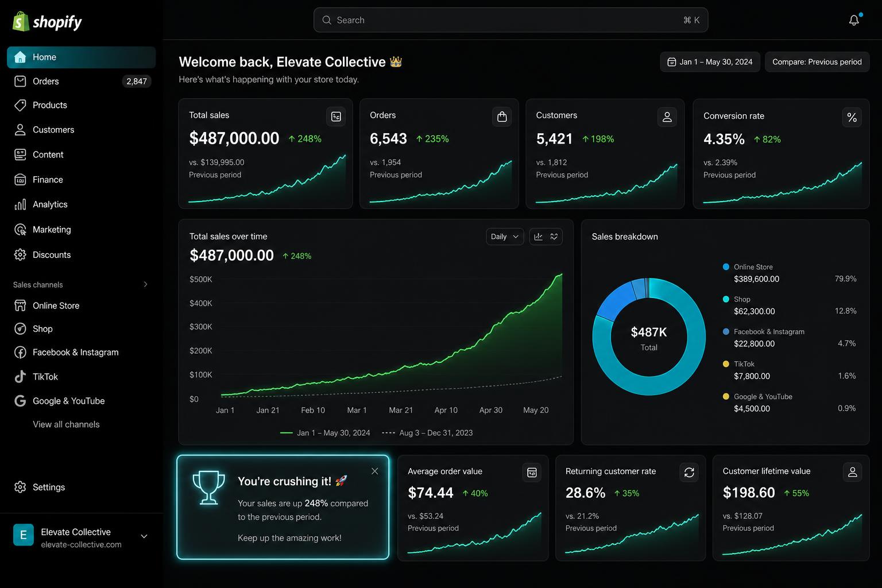Screen dimensions: 882x588
Task: Click the Total sales card icon
Action: pyautogui.click(x=336, y=117)
